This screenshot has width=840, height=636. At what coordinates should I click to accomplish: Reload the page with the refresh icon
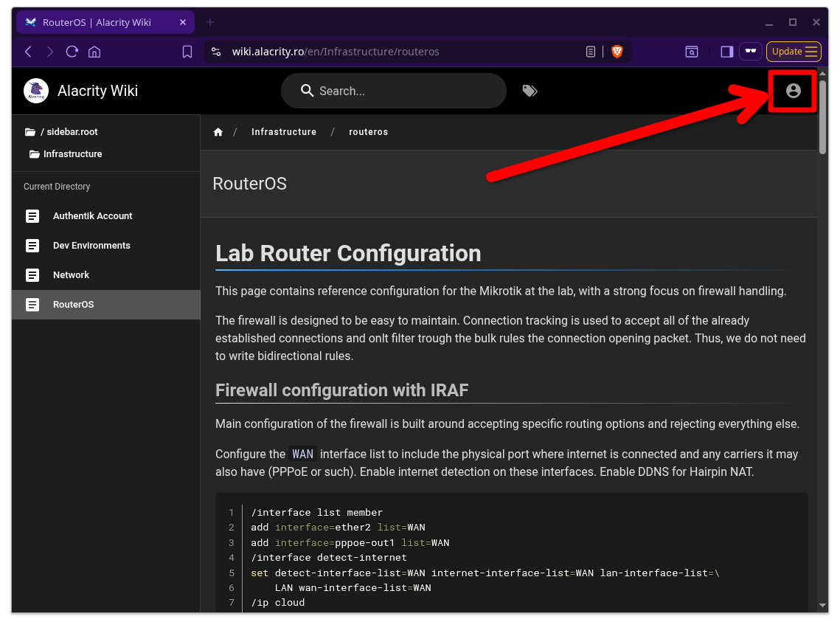click(72, 52)
